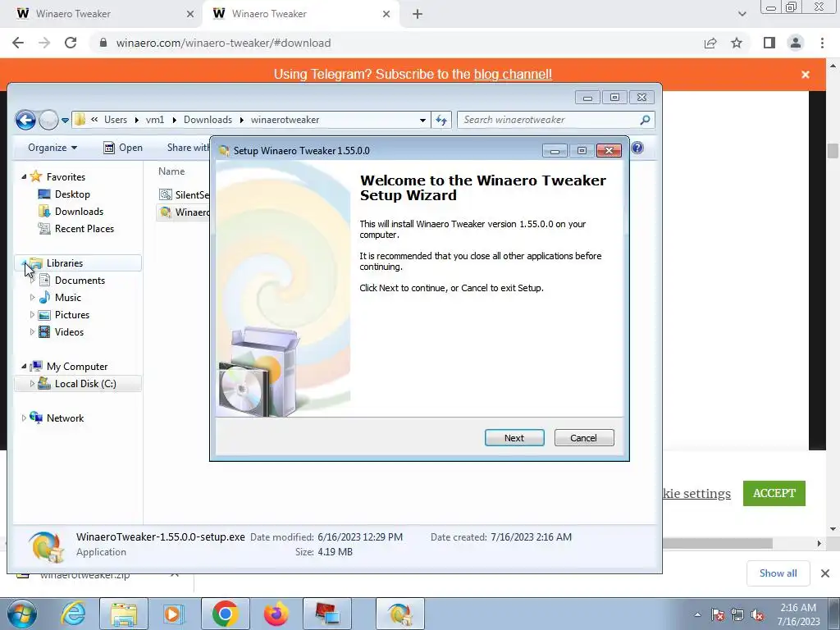Viewport: 840px width, 630px height.
Task: Open the Windows Start menu
Action: [x=22, y=614]
